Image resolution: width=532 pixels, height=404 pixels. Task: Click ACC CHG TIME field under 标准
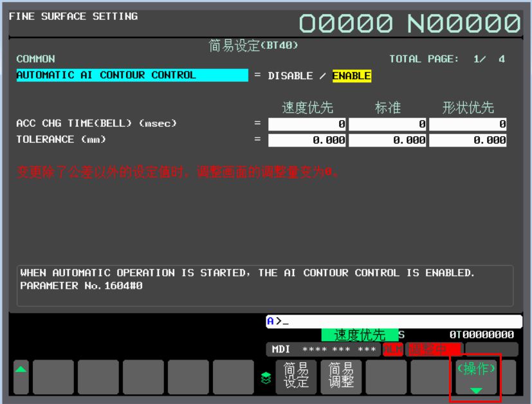pos(387,124)
